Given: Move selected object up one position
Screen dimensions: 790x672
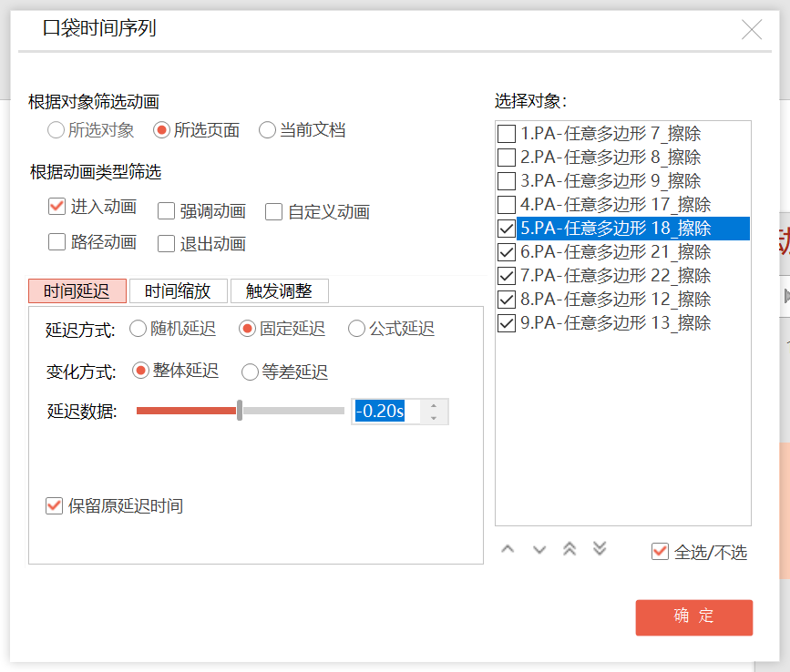Looking at the screenshot, I should point(508,549).
